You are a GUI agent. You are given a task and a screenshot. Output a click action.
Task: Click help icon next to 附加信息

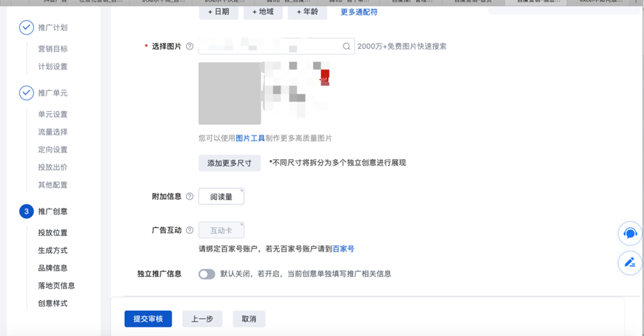pyautogui.click(x=189, y=197)
